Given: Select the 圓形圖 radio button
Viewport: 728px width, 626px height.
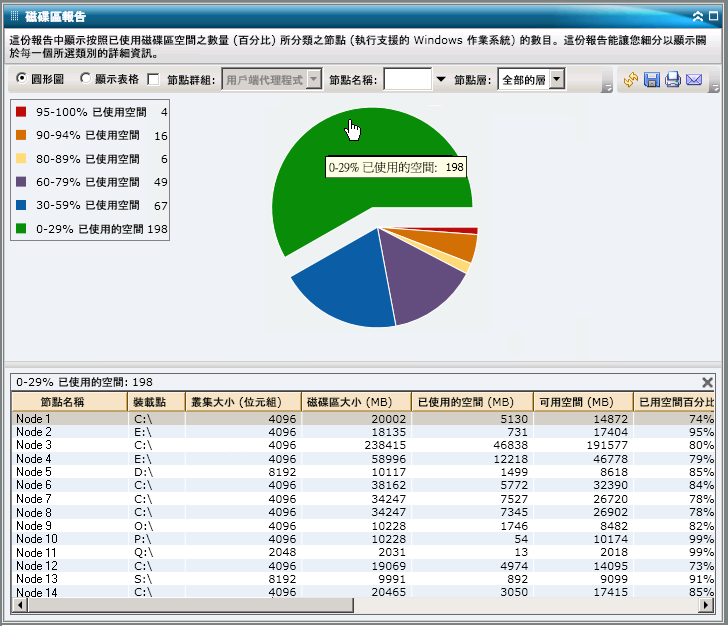Looking at the screenshot, I should tap(21, 79).
